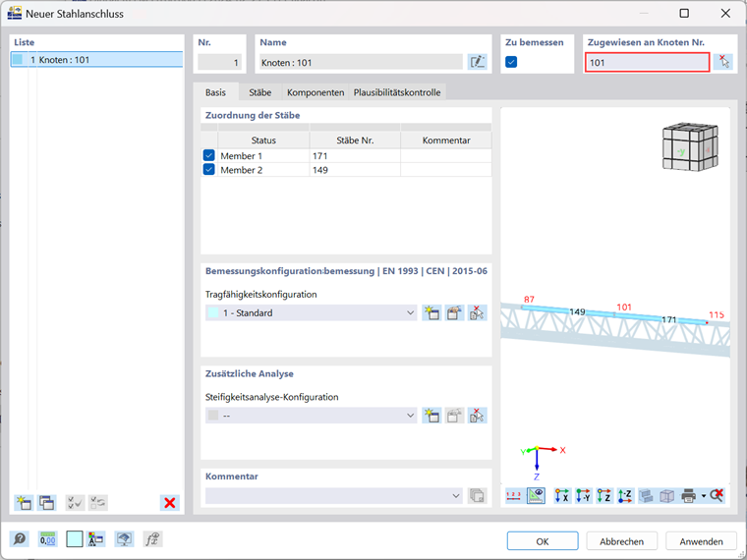747x560 pixels.
Task: Click the solid display icon in preview toolbar
Action: pyautogui.click(x=646, y=496)
